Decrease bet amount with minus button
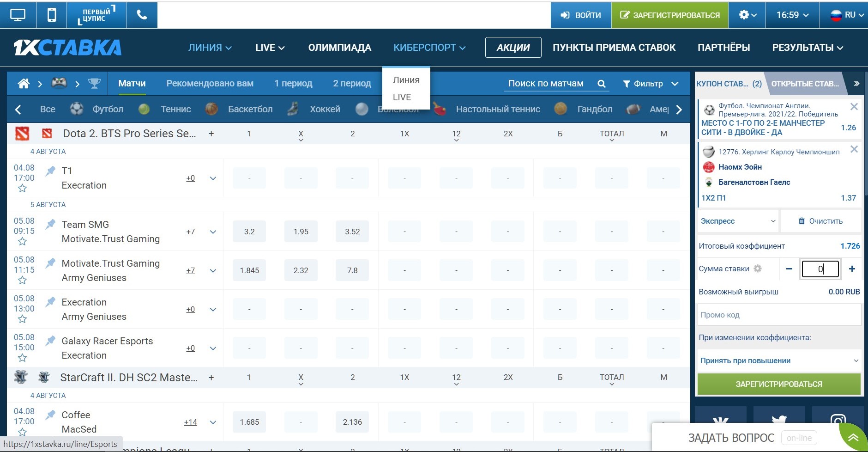The width and height of the screenshot is (868, 452). point(789,269)
